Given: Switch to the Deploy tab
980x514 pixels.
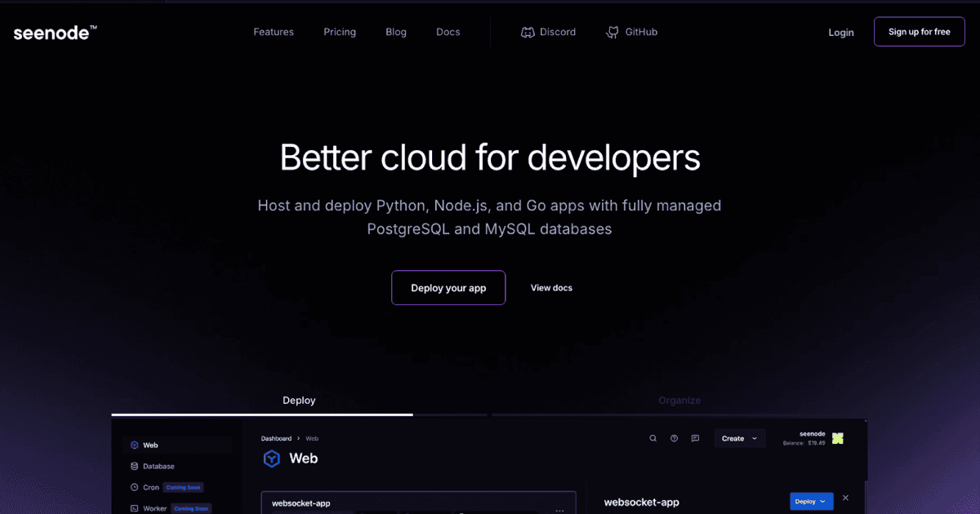Looking at the screenshot, I should coord(299,401).
